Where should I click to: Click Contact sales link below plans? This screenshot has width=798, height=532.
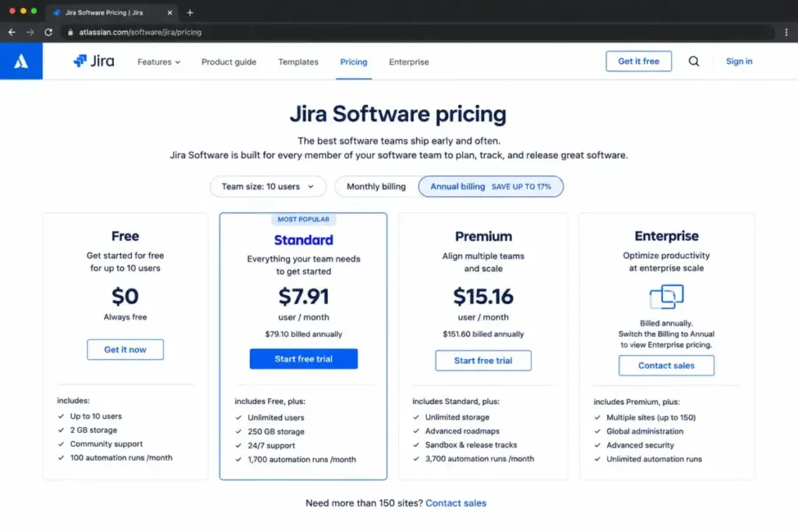click(456, 503)
